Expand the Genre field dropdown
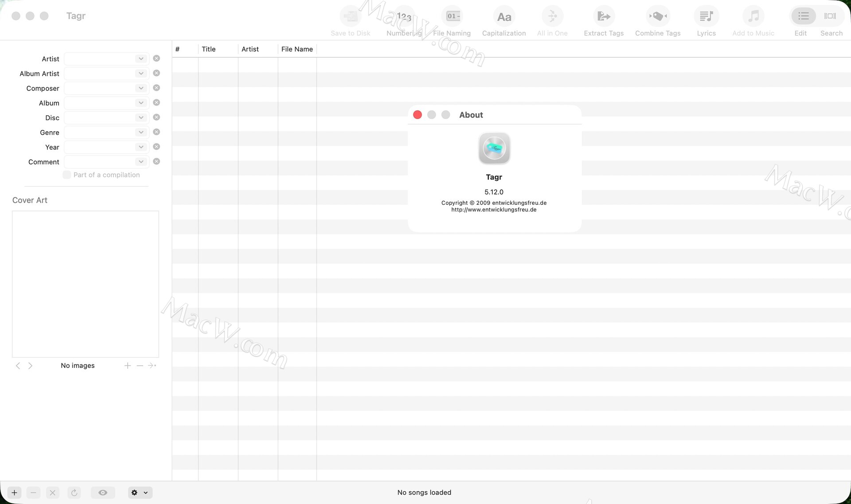Viewport: 851px width, 504px height. [x=141, y=132]
